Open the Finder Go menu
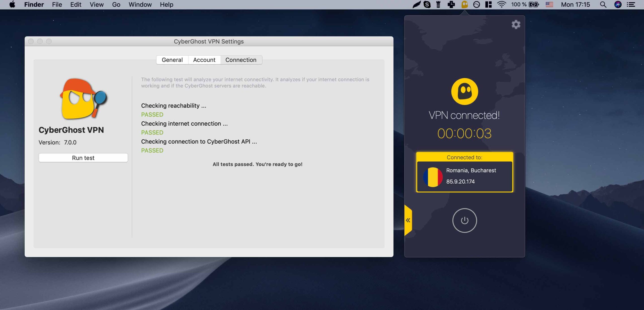 [x=116, y=5]
